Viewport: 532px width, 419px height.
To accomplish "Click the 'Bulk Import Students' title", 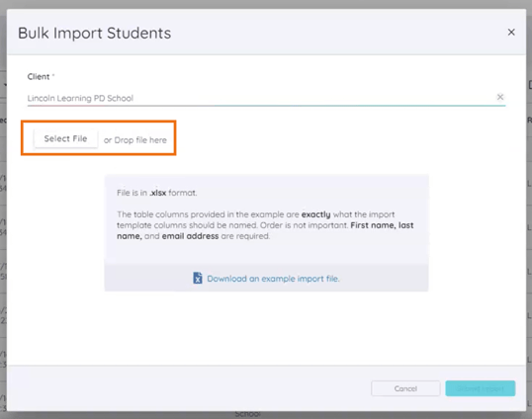I will [94, 34].
